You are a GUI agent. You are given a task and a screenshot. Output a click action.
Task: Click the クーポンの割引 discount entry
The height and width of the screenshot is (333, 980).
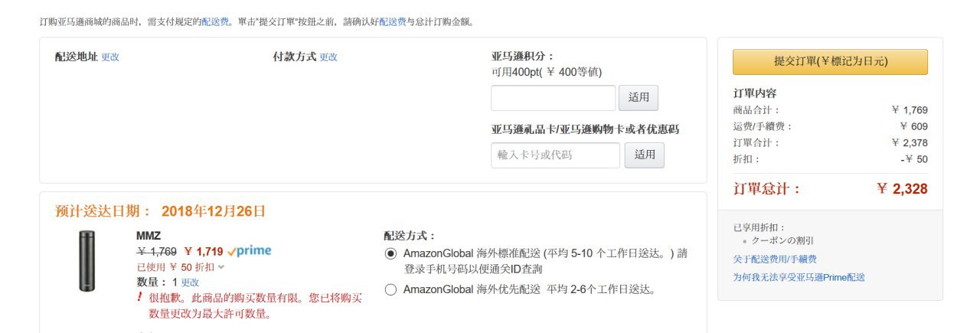point(782,240)
